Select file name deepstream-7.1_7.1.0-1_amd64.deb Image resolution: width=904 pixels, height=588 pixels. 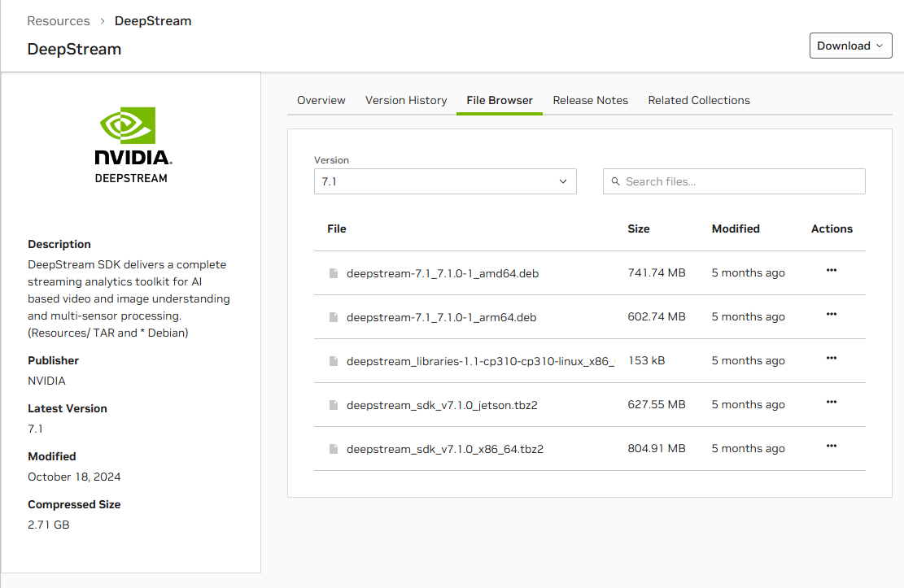[x=442, y=273]
